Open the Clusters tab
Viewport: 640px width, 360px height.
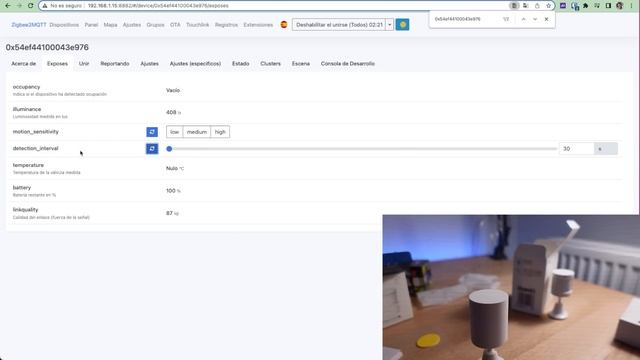pyautogui.click(x=271, y=64)
